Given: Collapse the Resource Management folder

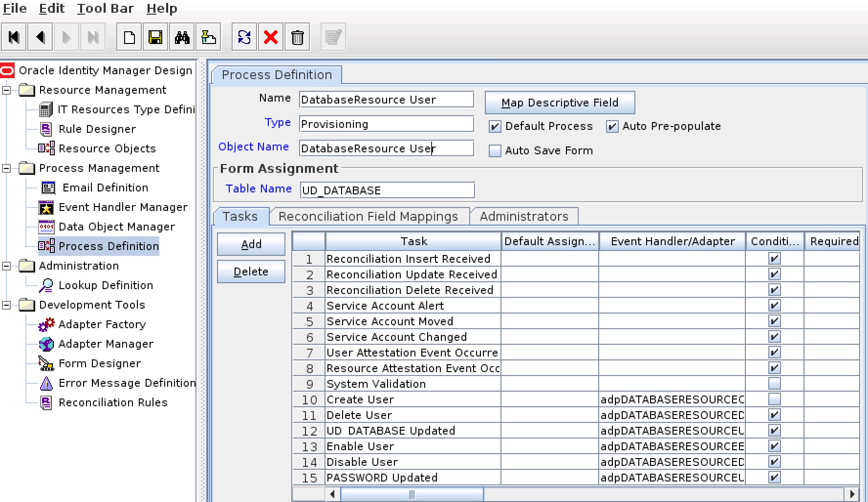Looking at the screenshot, I should tap(7, 90).
